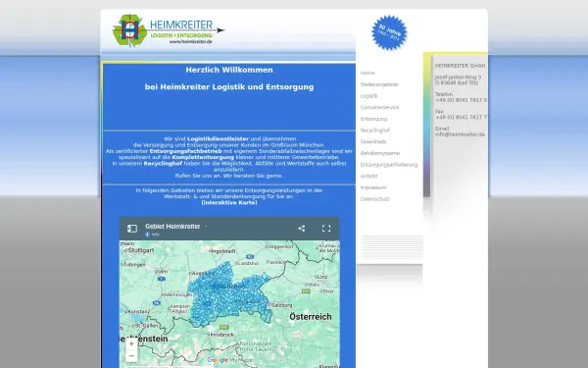The height and width of the screenshot is (368, 588).
Task: Zoom in on the map
Action: (131, 343)
